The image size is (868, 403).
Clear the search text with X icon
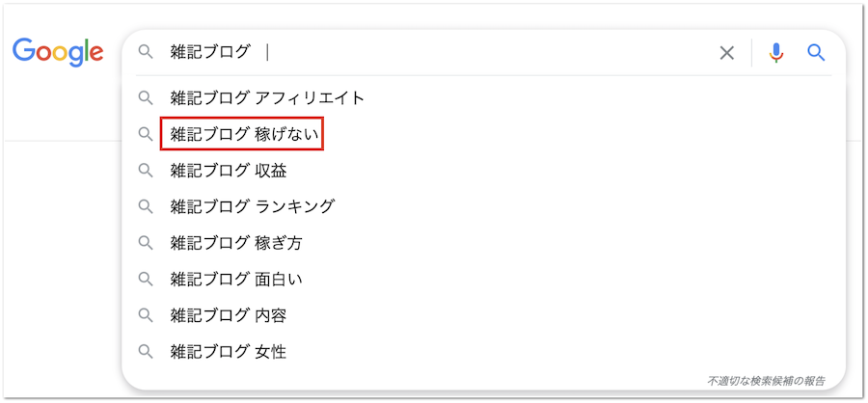pos(727,53)
